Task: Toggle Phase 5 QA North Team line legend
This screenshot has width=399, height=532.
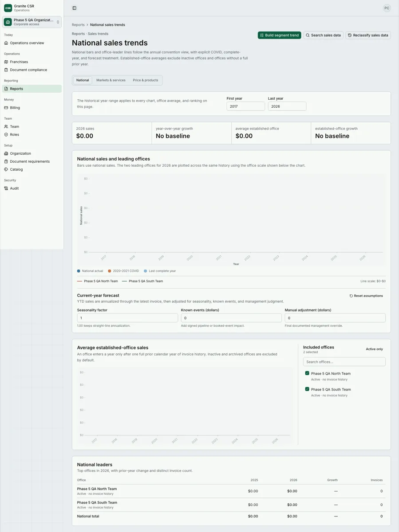Action: pos(98,281)
